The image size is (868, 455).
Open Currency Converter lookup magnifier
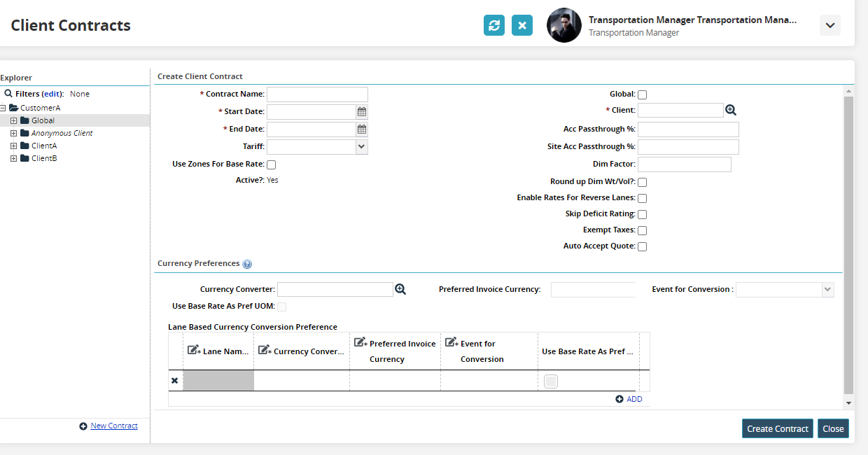point(400,289)
